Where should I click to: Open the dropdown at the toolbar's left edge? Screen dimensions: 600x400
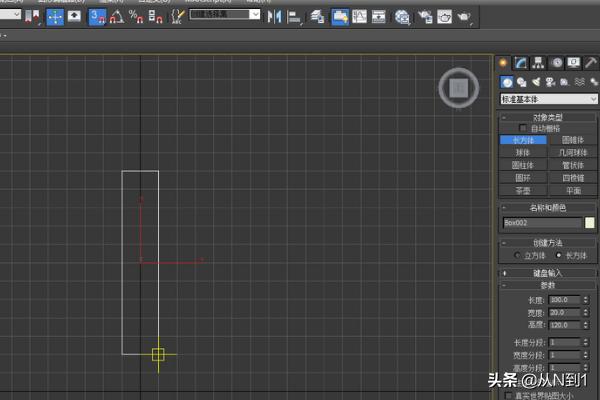(10, 15)
